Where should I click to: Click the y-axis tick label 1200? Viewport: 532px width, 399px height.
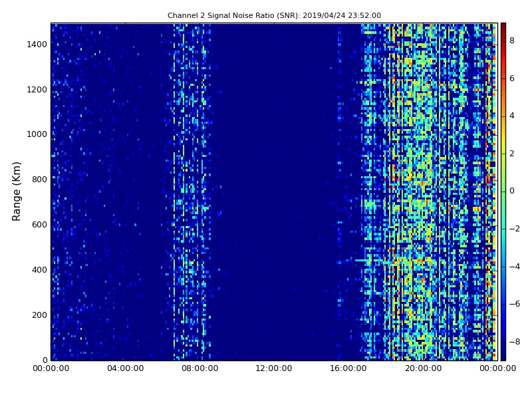[37, 90]
